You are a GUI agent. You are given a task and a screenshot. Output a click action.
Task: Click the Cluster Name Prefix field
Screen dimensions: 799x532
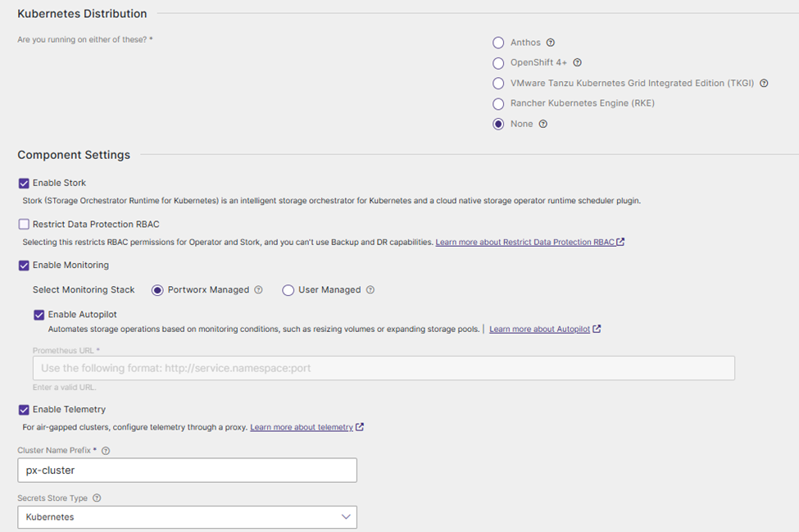coord(187,471)
